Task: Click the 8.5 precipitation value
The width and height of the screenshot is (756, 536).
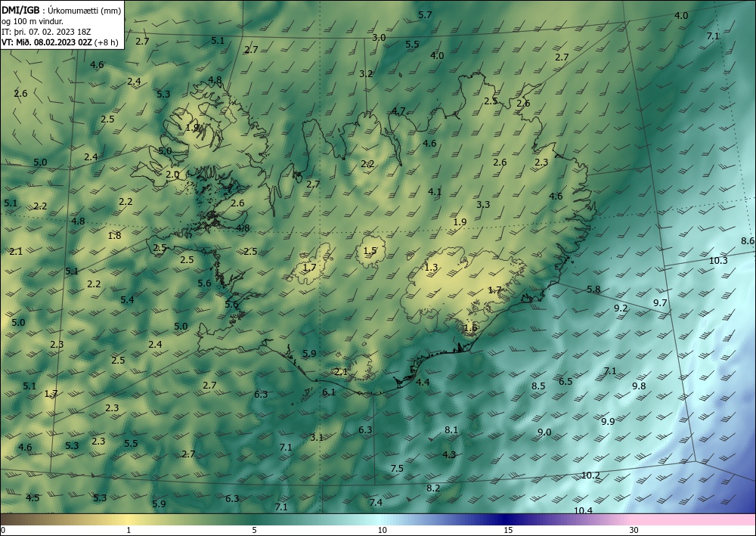Action: 538,386
